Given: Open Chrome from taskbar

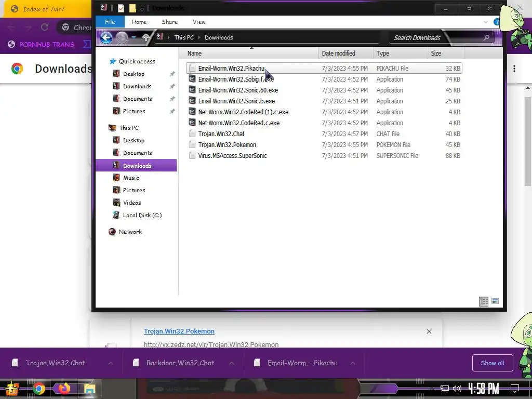Looking at the screenshot, I should (x=38, y=389).
